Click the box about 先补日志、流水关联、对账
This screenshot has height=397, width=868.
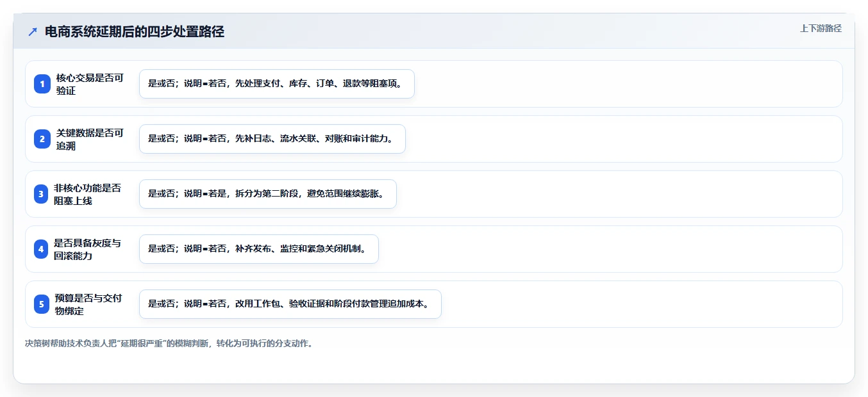(272, 139)
